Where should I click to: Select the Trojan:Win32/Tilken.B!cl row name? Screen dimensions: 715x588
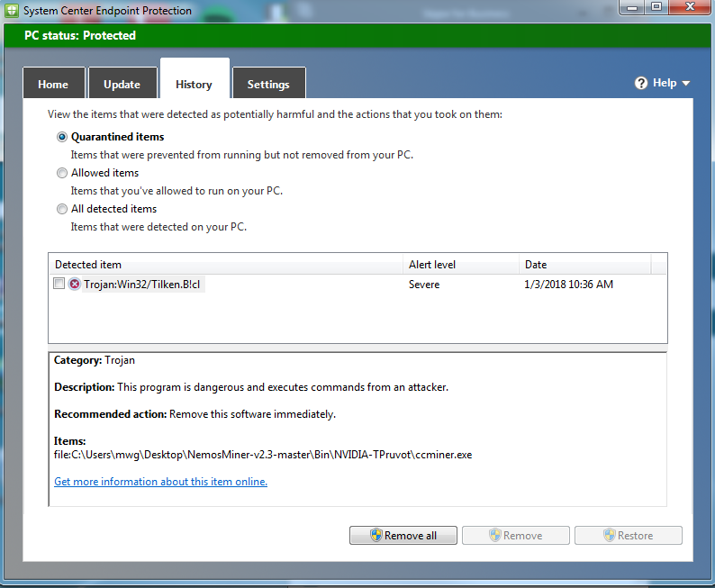141,285
